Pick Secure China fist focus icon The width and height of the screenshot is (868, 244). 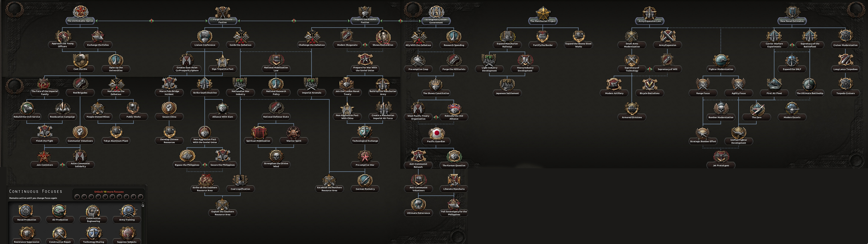point(169,108)
